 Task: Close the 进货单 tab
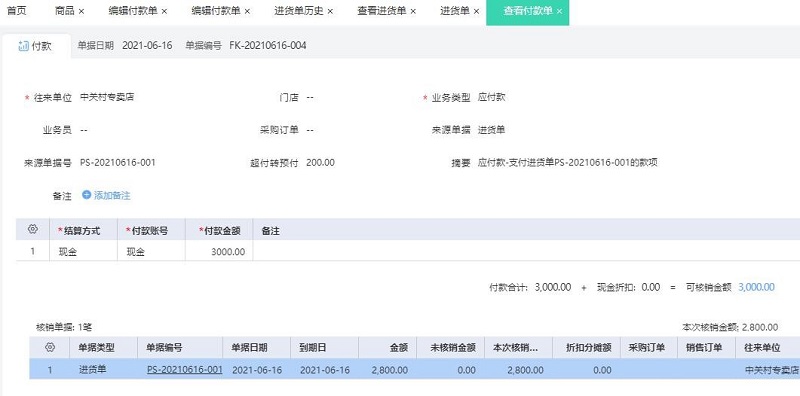point(477,11)
